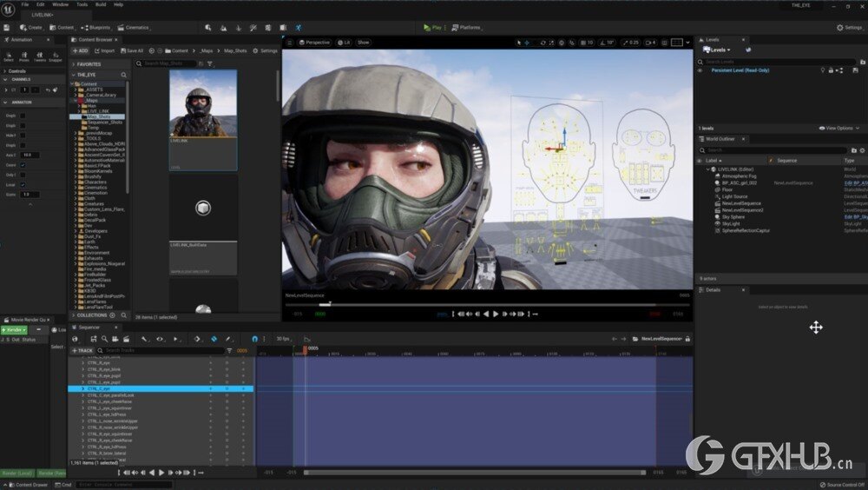Viewport: 868px width, 490px height.
Task: Click the lock icon on Persistent Level
Action: (x=831, y=70)
